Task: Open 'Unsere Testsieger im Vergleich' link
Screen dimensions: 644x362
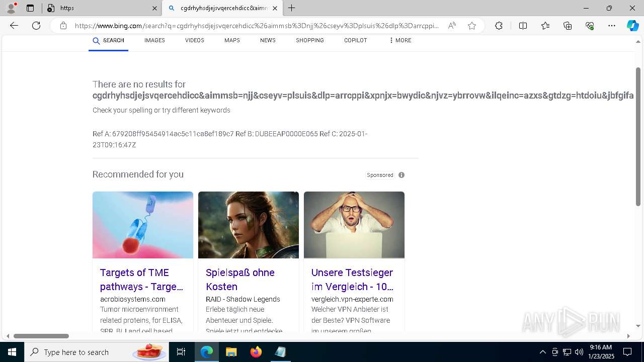Action: [x=352, y=280]
